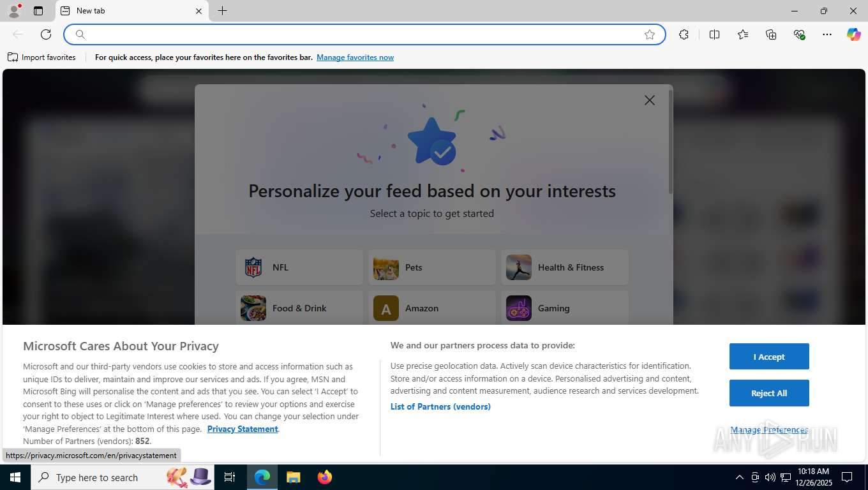Click the favorite star in address bar
The image size is (868, 490).
point(650,34)
